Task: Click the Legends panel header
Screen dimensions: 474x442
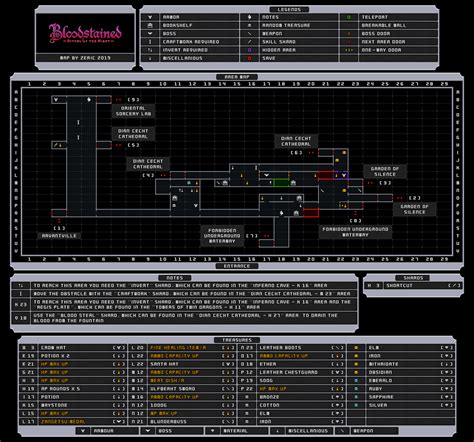Action: coord(289,9)
